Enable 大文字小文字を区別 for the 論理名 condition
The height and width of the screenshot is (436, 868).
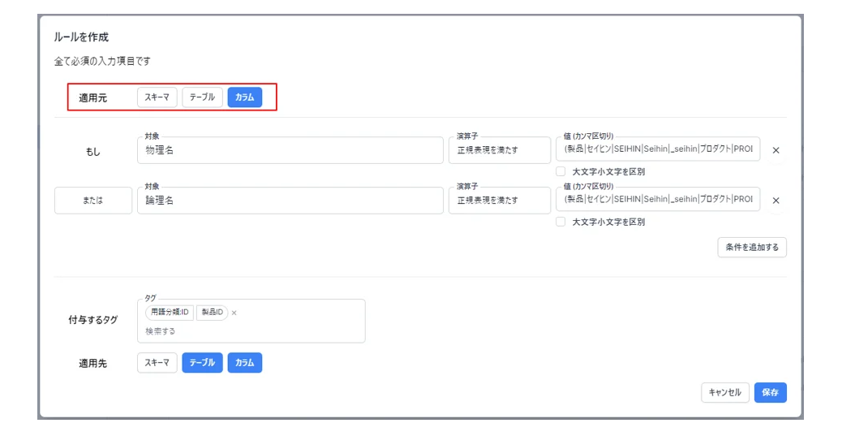561,222
